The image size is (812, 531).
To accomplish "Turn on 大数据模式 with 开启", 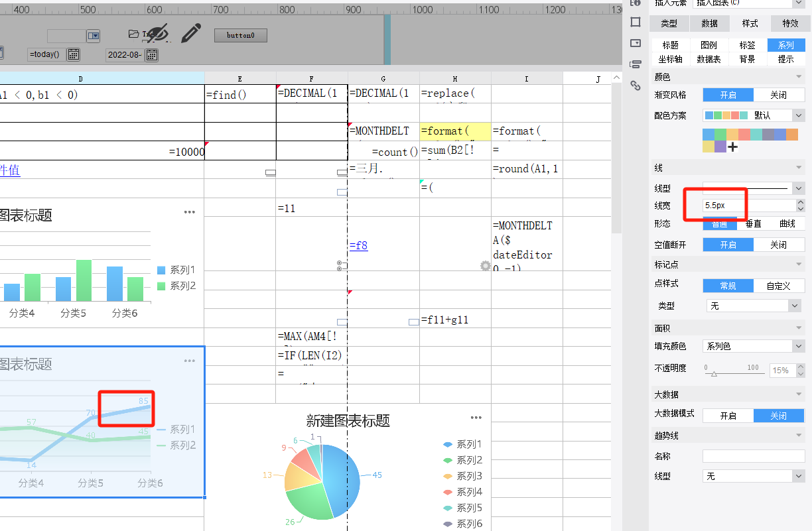I will 728,416.
